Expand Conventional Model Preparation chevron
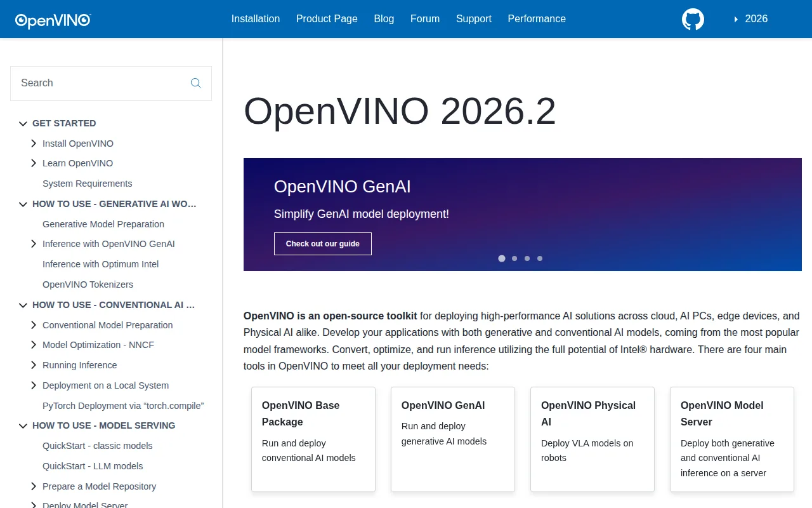Viewport: 812px width, 508px height. (x=34, y=325)
